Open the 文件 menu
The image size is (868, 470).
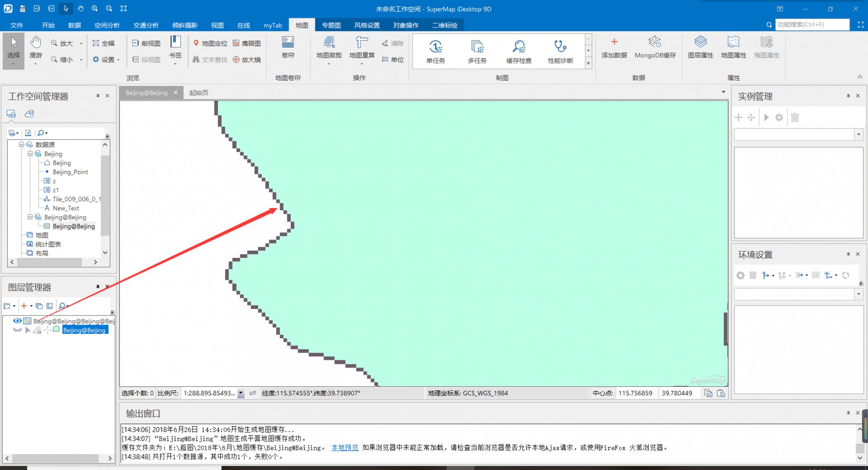click(17, 25)
